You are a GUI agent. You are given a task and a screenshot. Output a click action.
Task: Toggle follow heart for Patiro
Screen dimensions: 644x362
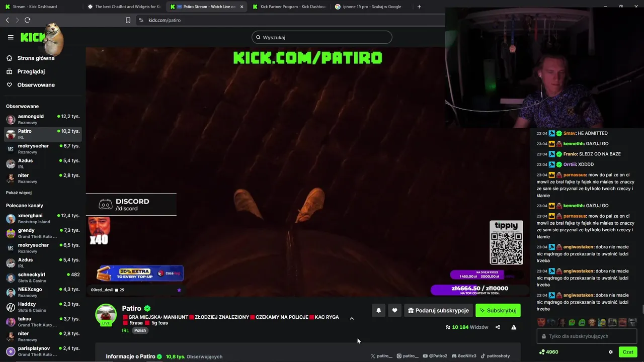tap(394, 311)
